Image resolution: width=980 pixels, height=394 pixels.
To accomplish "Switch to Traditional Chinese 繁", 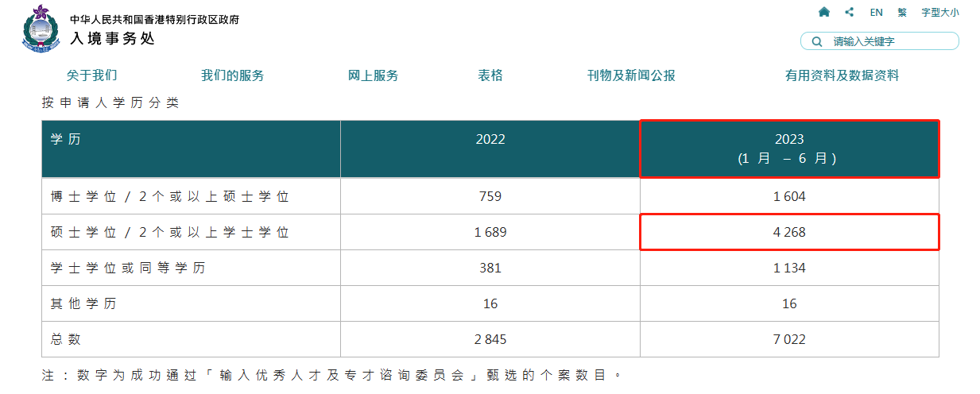I will (902, 12).
